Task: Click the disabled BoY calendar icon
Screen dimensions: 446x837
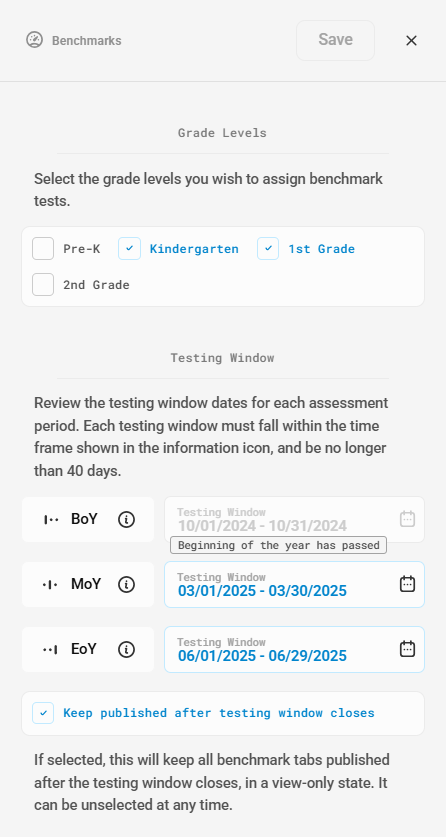Action: [408, 519]
